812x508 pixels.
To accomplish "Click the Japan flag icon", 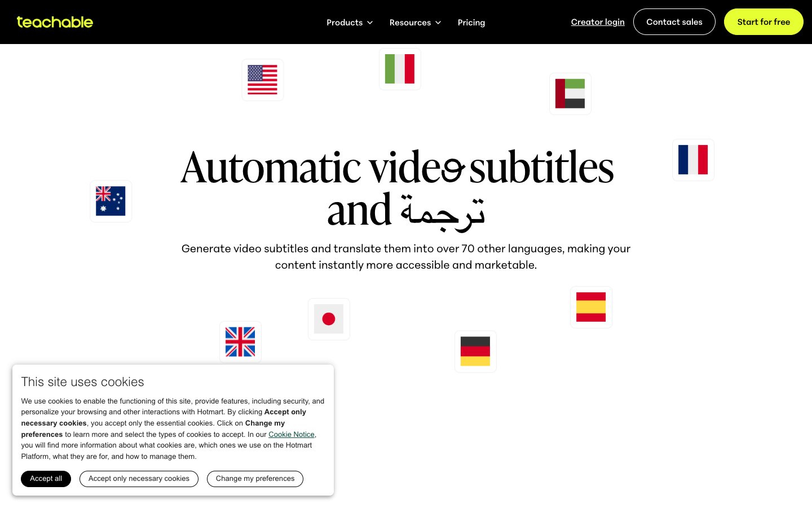I will coord(329,319).
